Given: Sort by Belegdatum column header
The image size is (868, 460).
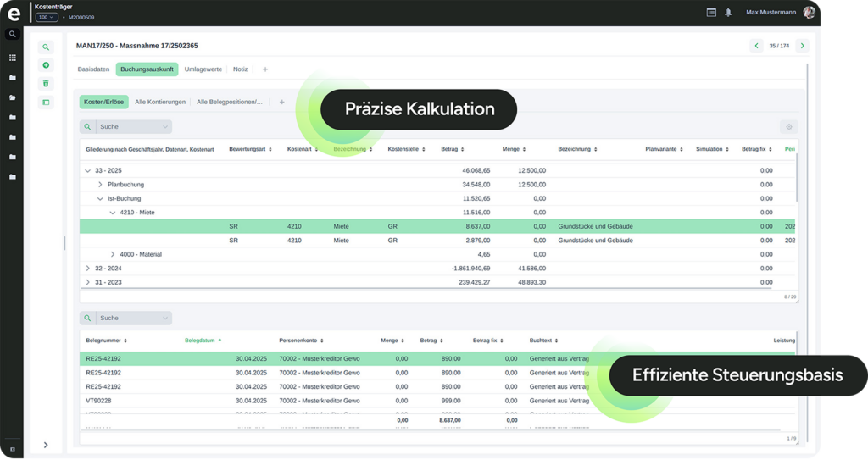Looking at the screenshot, I should (x=203, y=341).
